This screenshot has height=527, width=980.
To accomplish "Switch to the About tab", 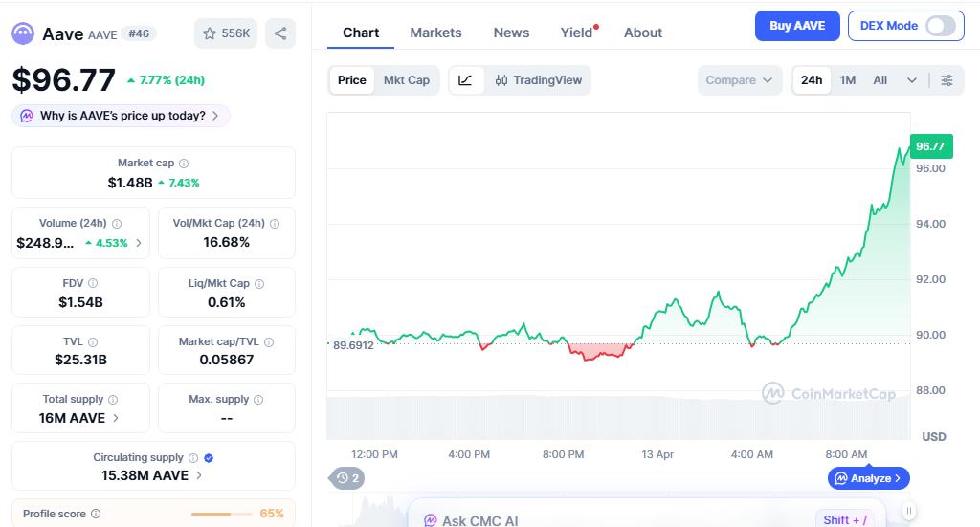I will 642,33.
